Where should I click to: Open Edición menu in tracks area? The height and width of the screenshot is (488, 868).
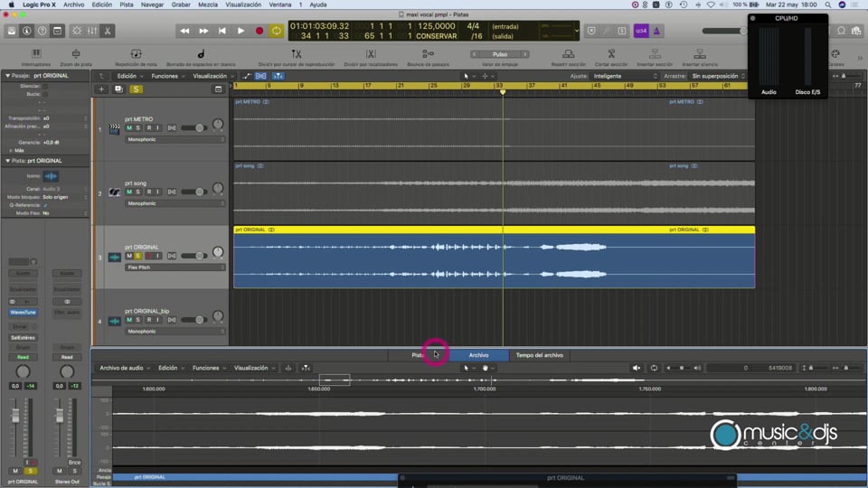click(130, 76)
